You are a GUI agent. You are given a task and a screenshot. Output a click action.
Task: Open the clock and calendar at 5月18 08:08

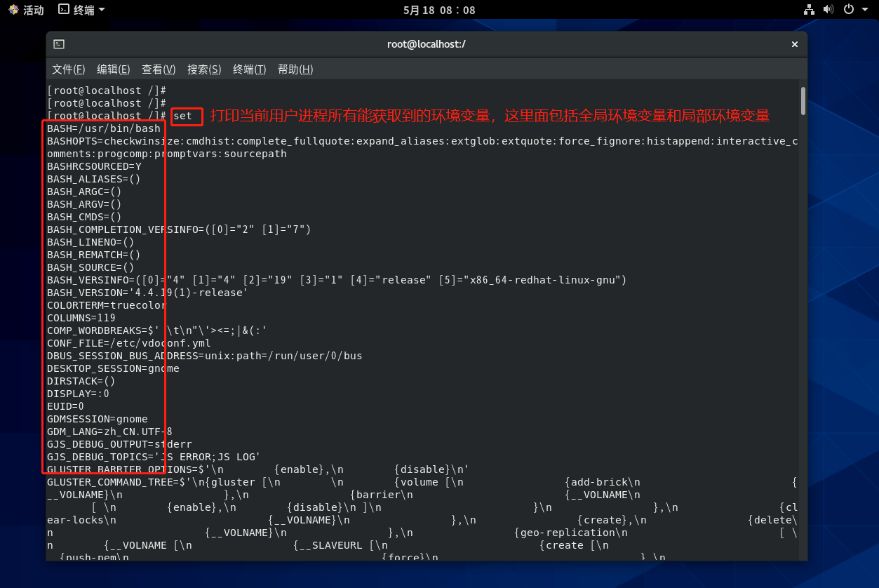(439, 10)
